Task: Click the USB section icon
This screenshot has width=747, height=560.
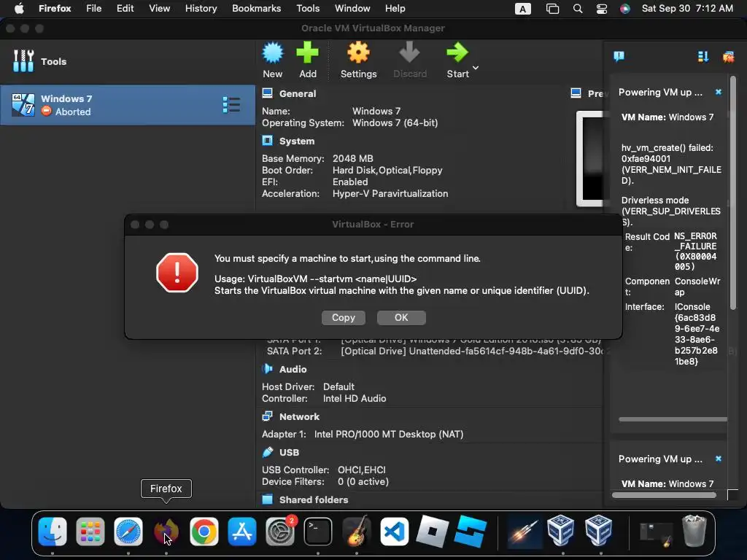Action: pos(268,452)
